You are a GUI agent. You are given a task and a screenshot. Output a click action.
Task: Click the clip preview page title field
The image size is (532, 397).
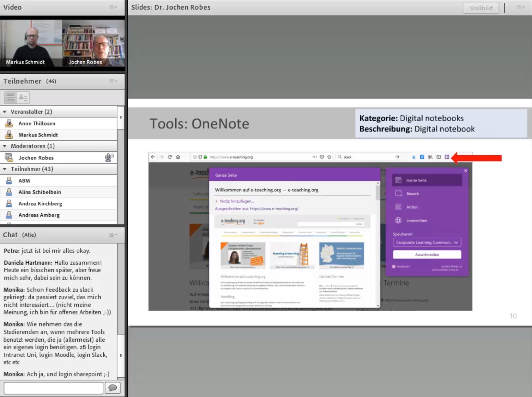(292, 190)
